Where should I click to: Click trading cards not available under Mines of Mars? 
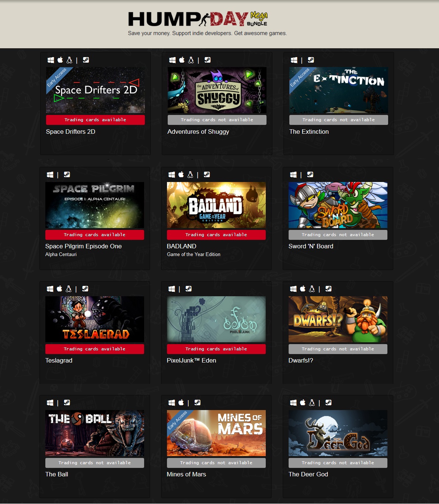click(x=216, y=463)
